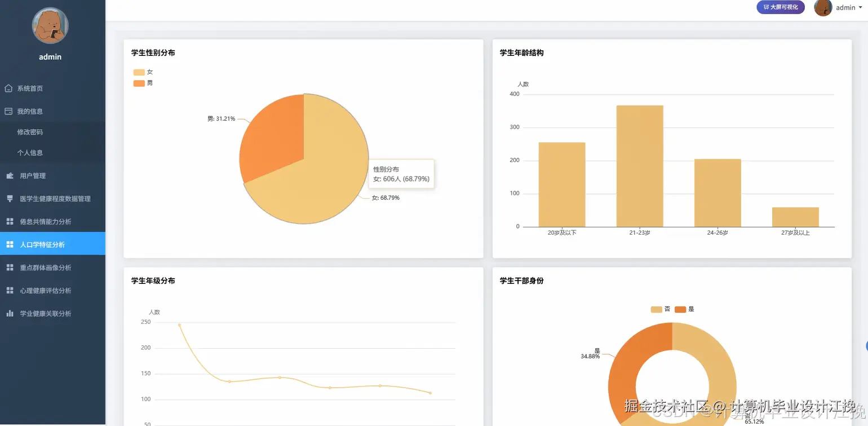Click the 学生年级分布 card title
This screenshot has height=426, width=868.
point(153,281)
